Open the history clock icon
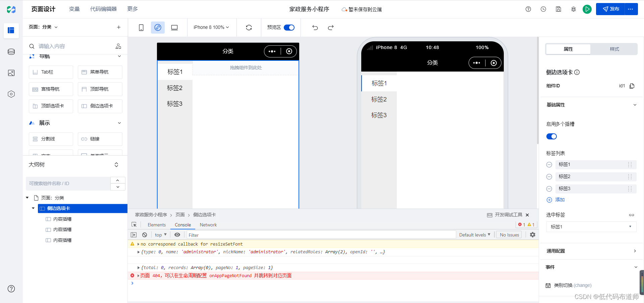Viewport: 644px width, 303px height. tap(543, 9)
